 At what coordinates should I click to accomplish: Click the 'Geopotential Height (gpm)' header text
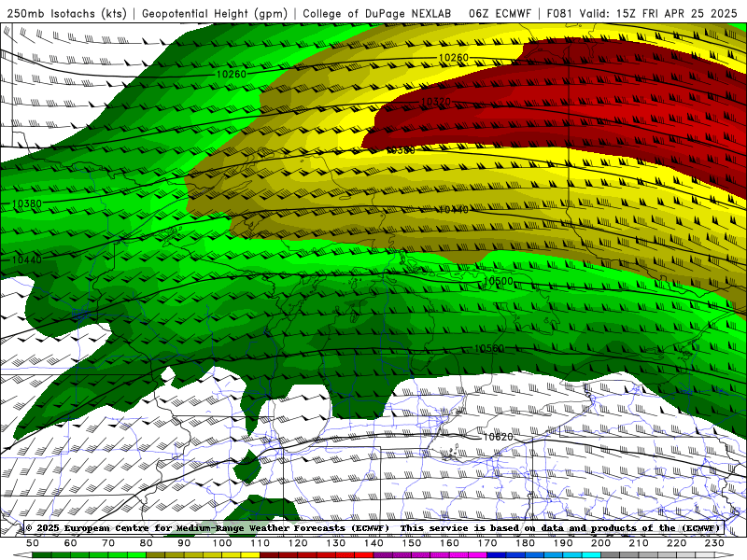[x=215, y=14]
